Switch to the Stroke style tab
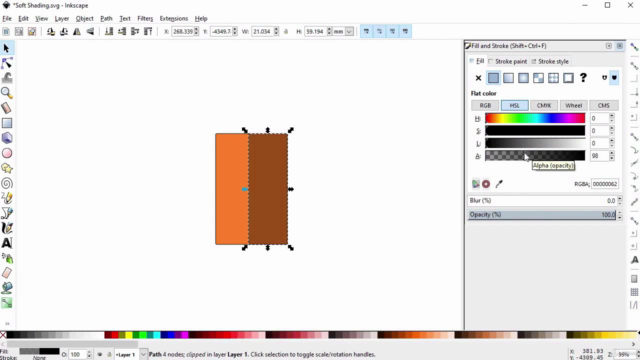 tap(550, 61)
